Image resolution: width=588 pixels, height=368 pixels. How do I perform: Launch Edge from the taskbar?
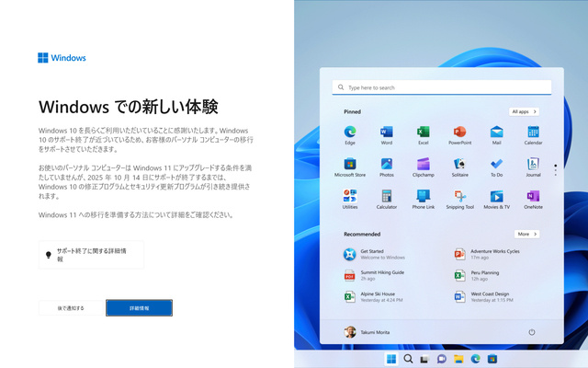click(476, 359)
